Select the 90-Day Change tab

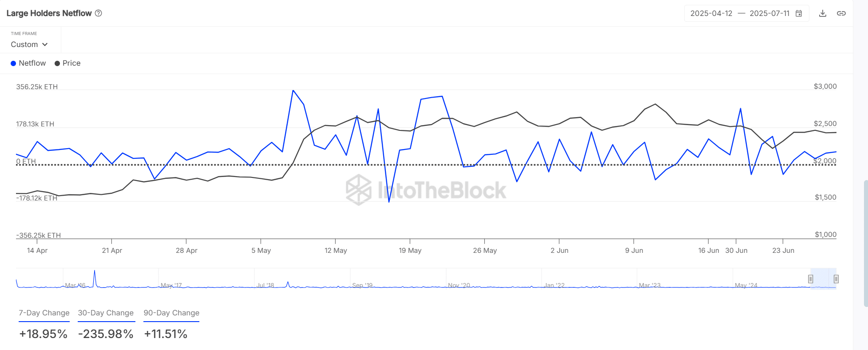click(171, 313)
